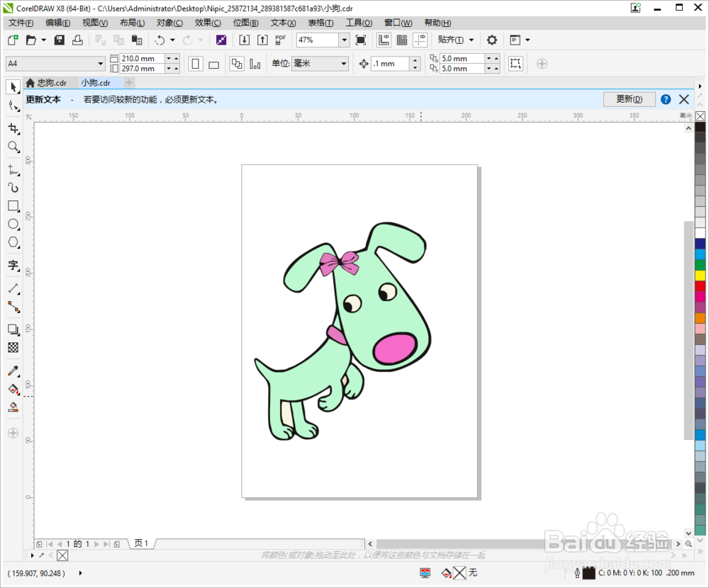This screenshot has width=709, height=588.
Task: Open update text help icon
Action: click(666, 99)
